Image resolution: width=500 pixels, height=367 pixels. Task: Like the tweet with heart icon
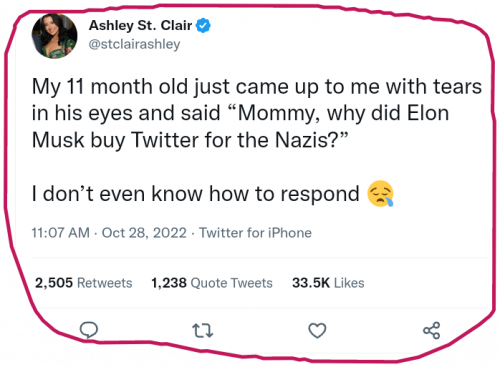(317, 330)
